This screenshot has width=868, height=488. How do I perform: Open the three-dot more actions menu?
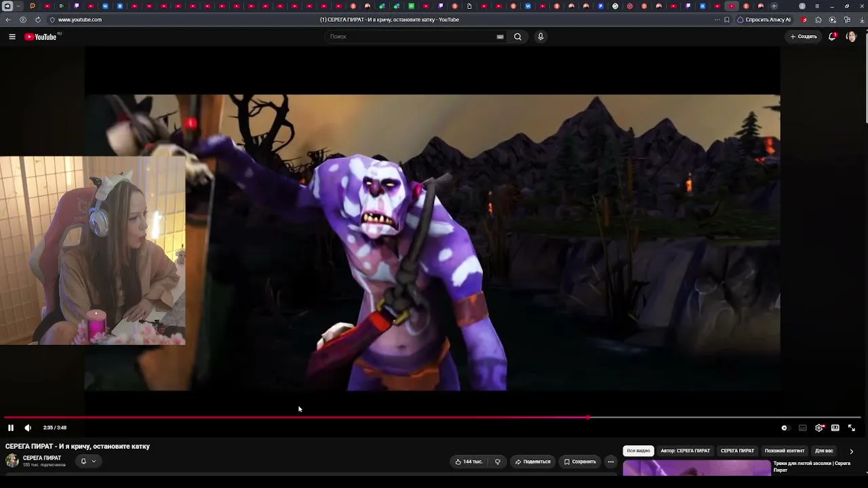[611, 462]
